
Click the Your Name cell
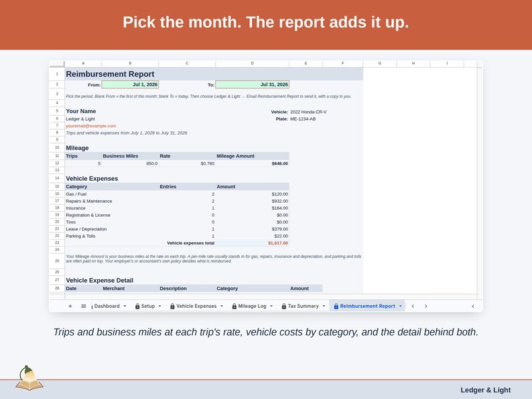coord(81,111)
